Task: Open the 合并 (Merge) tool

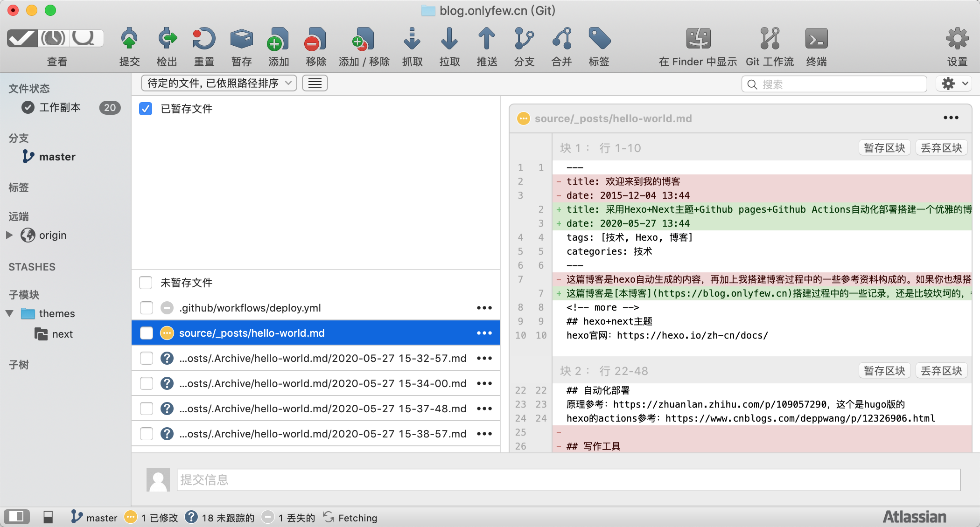Action: pyautogui.click(x=561, y=39)
